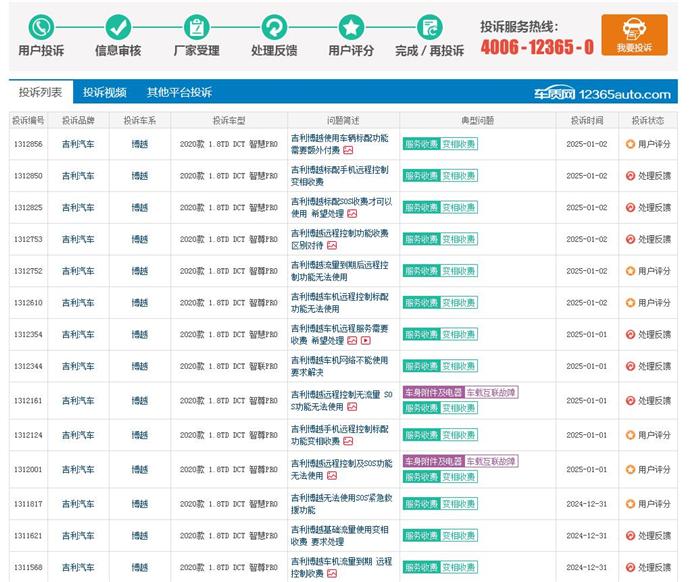The image size is (700, 582).
Task: Open 博越 series link in row 1312850
Action: point(140,176)
